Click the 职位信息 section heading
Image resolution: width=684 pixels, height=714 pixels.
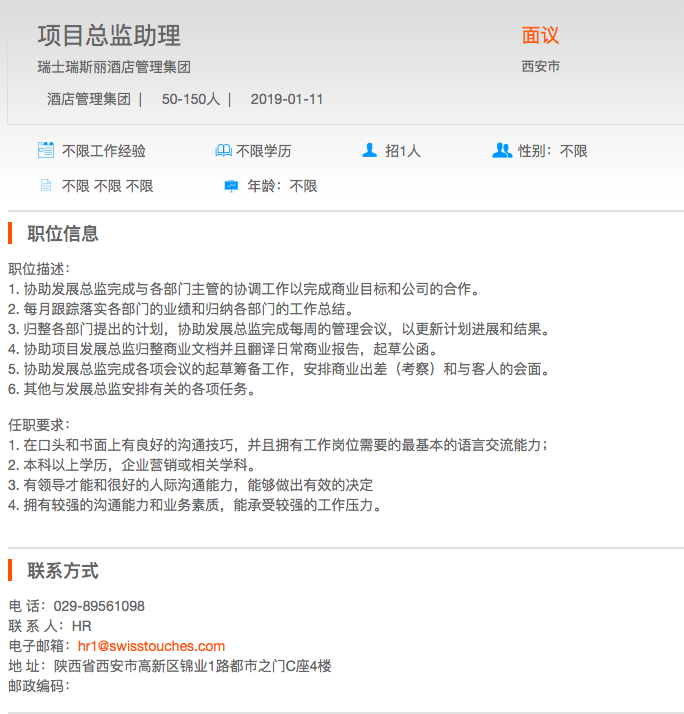pos(63,234)
